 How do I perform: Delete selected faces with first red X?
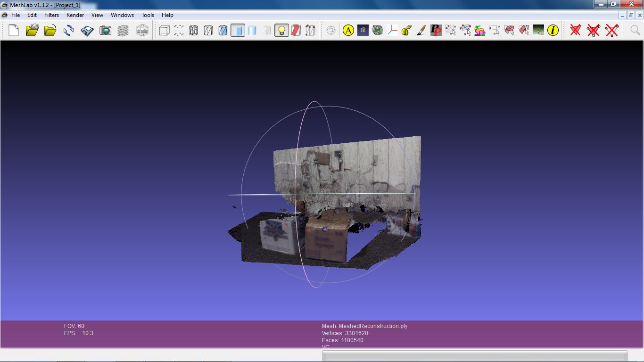coord(575,31)
